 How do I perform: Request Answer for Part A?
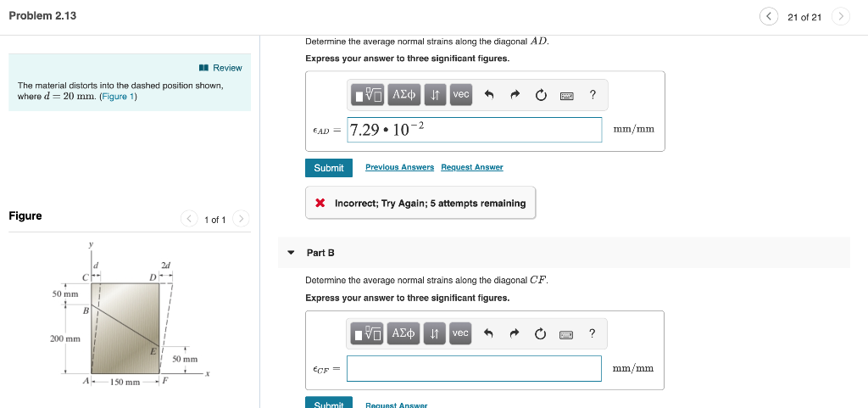(x=472, y=167)
